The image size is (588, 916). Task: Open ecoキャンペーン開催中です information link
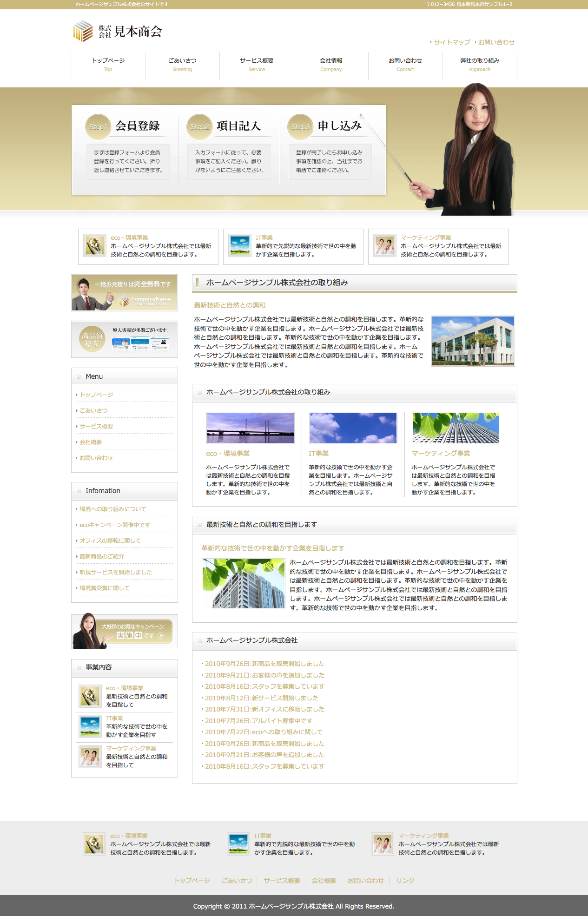[114, 525]
